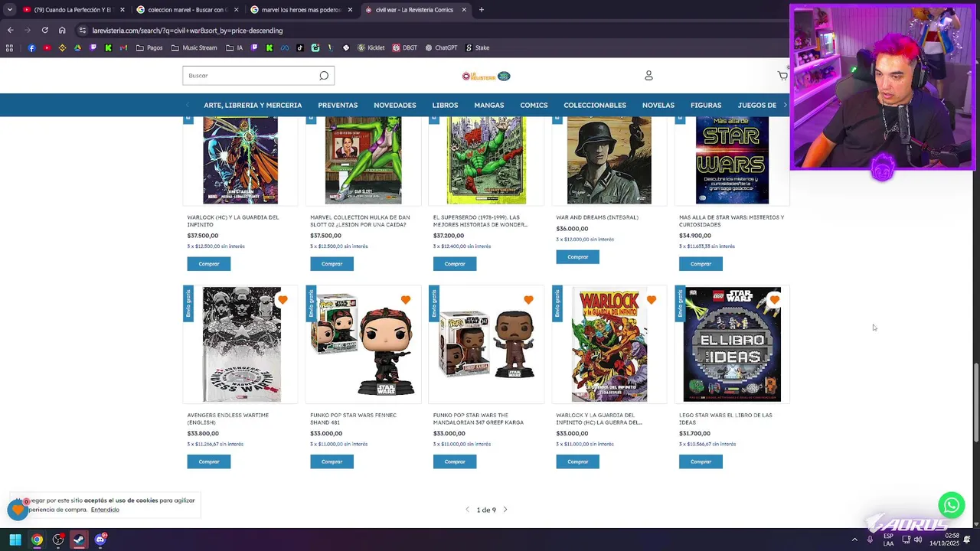Open a new browser tab
Screen dimensions: 980x551
click(x=482, y=10)
